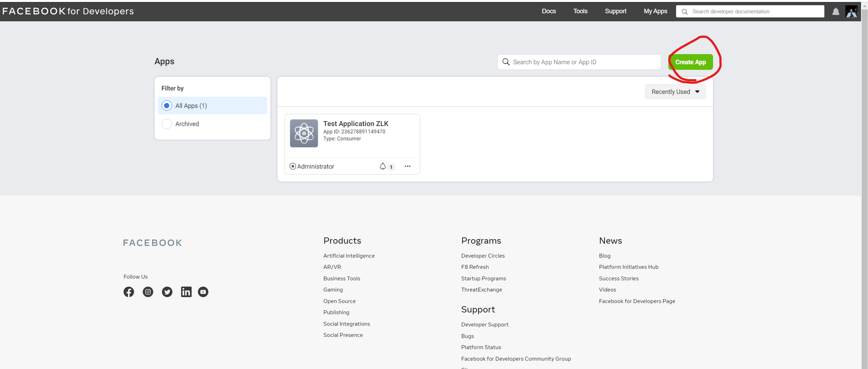The width and height of the screenshot is (868, 369).
Task: Open Facebook social icon in footer
Action: [129, 292]
